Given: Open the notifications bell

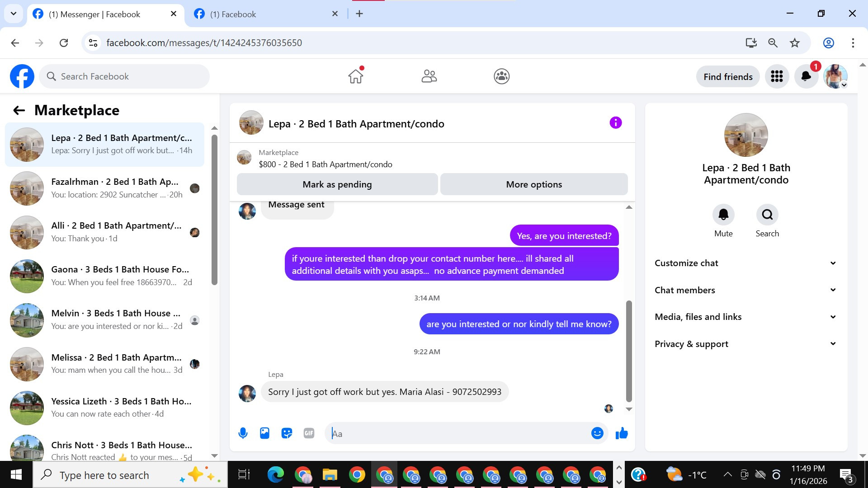Looking at the screenshot, I should [x=806, y=76].
